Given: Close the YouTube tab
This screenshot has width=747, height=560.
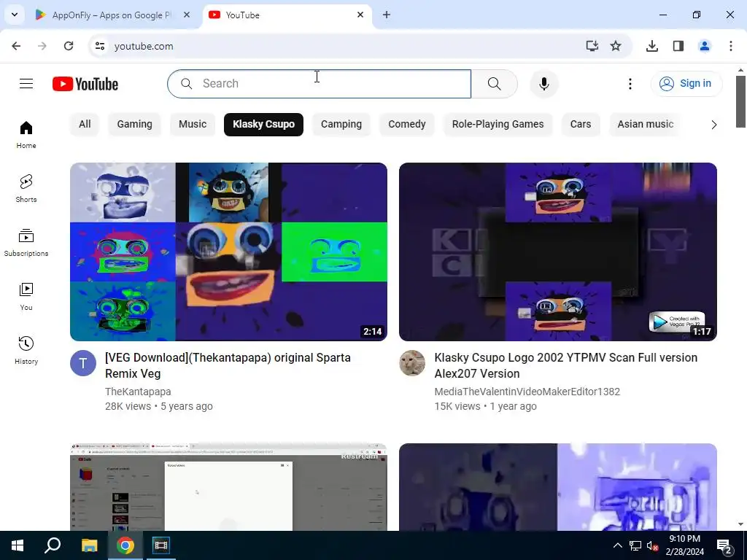Looking at the screenshot, I should [x=360, y=15].
